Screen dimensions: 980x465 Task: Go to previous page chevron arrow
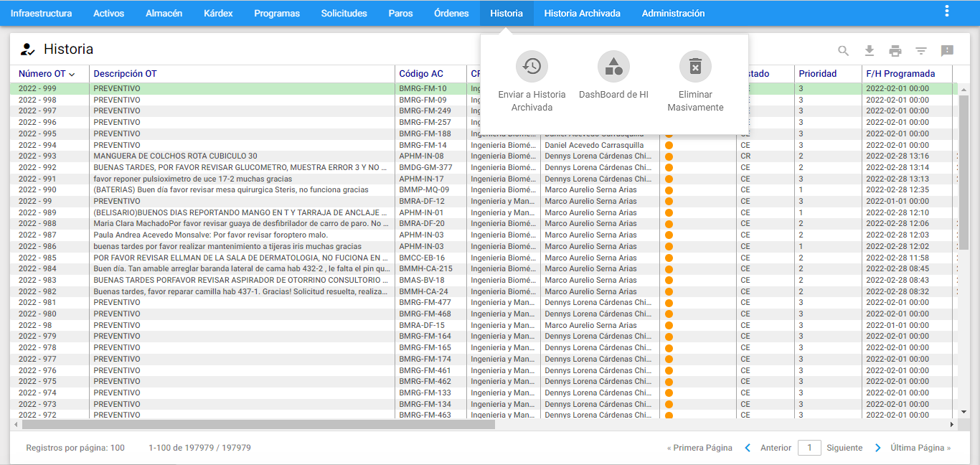[748, 448]
